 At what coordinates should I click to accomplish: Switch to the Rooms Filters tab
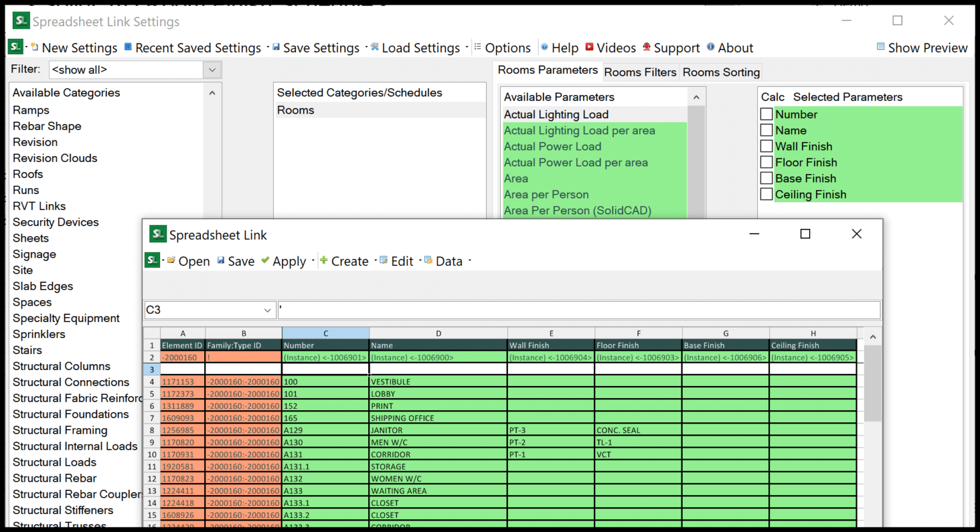[x=640, y=72]
